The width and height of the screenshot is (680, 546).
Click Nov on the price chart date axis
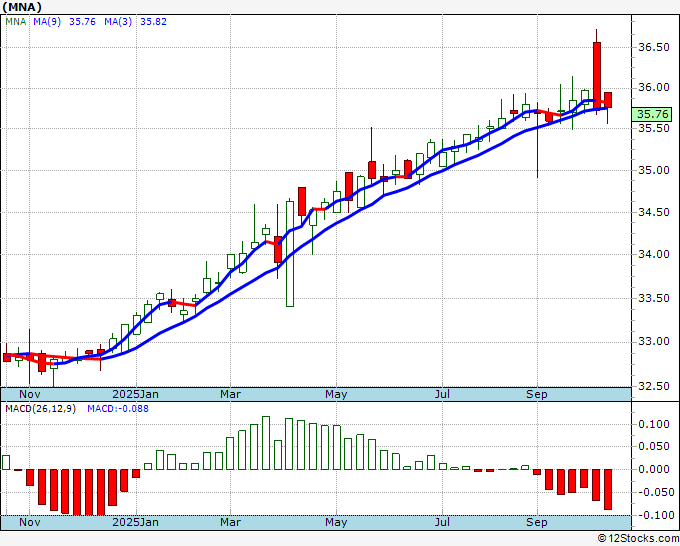click(29, 394)
